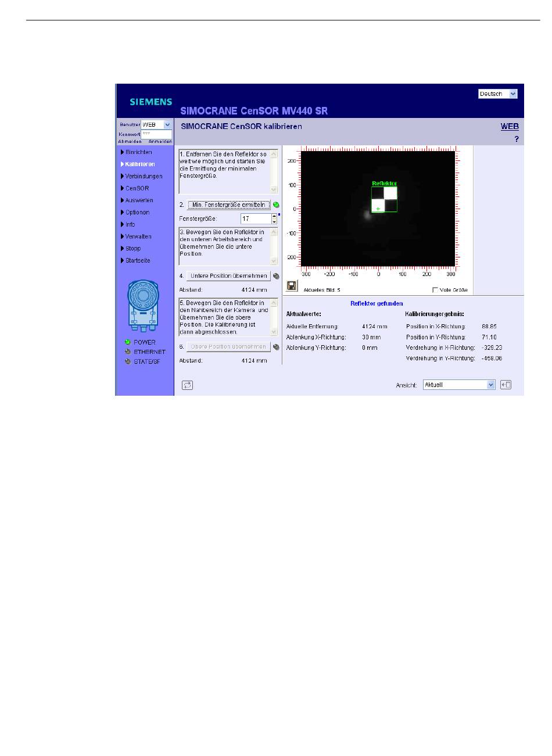The height and width of the screenshot is (756, 552).
Task: Click the WEB user link at top right
Action: click(x=510, y=127)
